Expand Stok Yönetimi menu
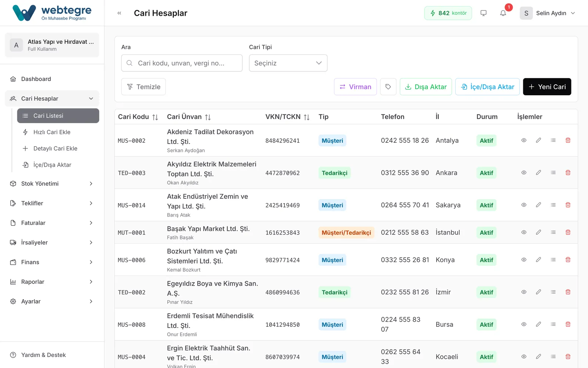The height and width of the screenshot is (368, 588). [x=52, y=184]
